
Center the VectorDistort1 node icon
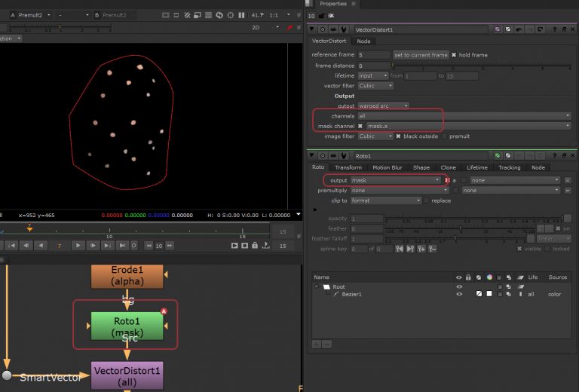click(x=323, y=29)
